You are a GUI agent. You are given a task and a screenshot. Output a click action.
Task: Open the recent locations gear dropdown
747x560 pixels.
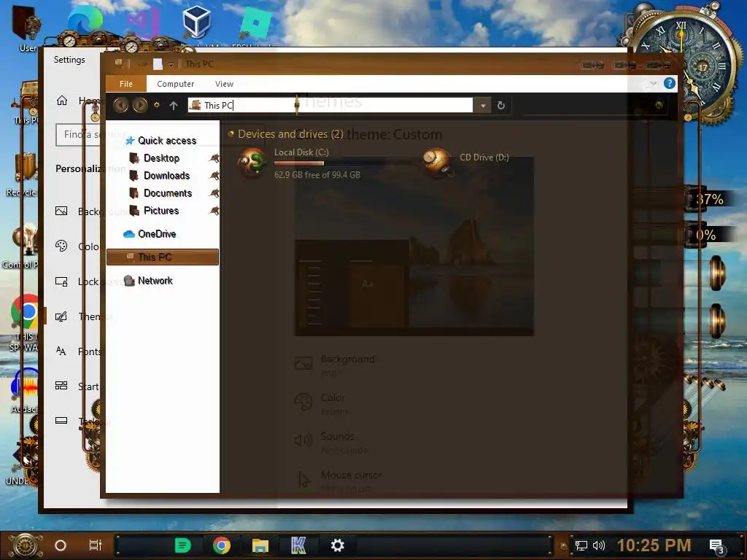pyautogui.click(x=157, y=105)
